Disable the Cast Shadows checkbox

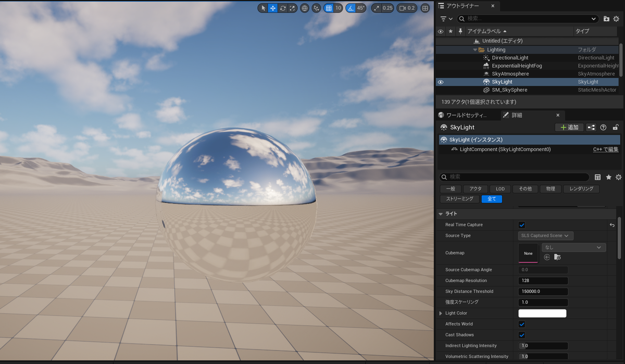tap(521, 335)
